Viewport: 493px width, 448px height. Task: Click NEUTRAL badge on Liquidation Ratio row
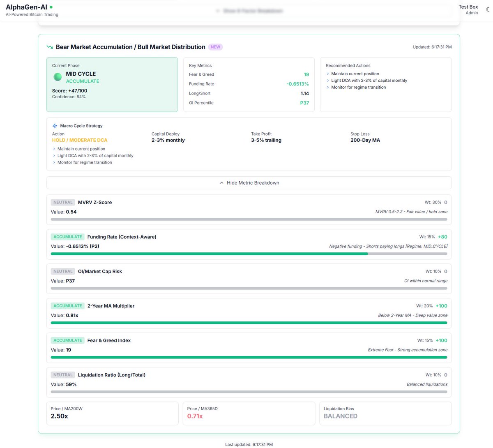tap(63, 375)
